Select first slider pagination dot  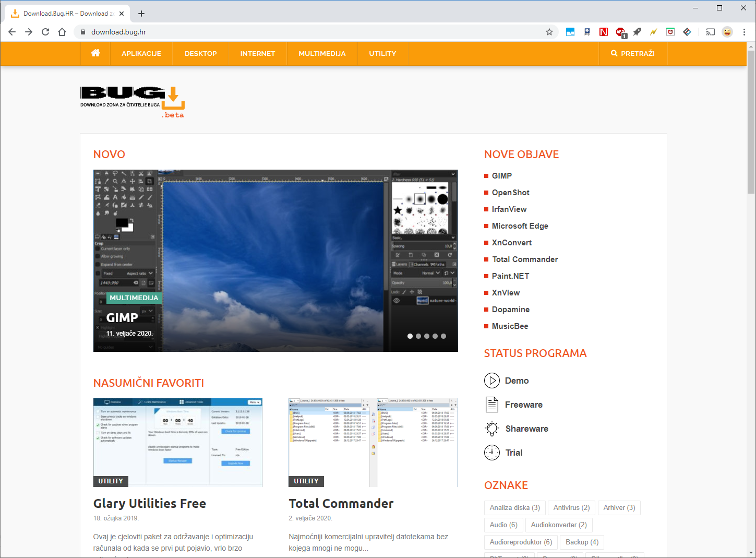[410, 336]
